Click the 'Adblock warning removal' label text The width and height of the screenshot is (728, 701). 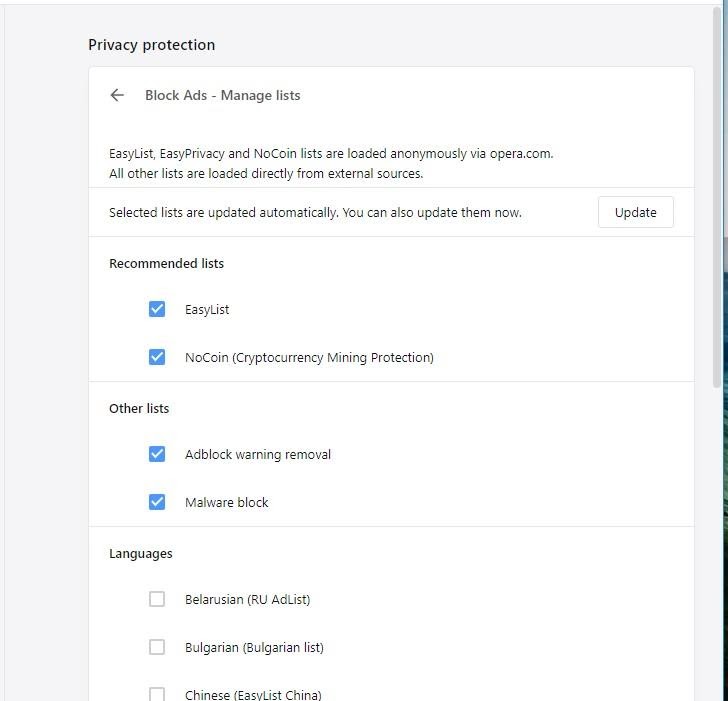pyautogui.click(x=258, y=454)
